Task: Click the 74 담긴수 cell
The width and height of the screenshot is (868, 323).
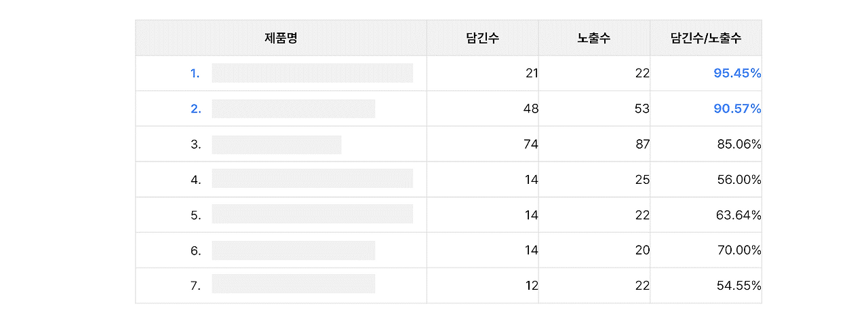Action: [483, 144]
